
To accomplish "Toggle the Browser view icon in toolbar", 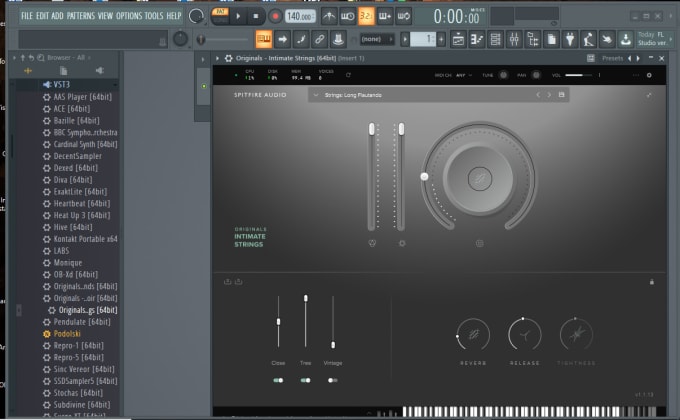I will click(533, 39).
